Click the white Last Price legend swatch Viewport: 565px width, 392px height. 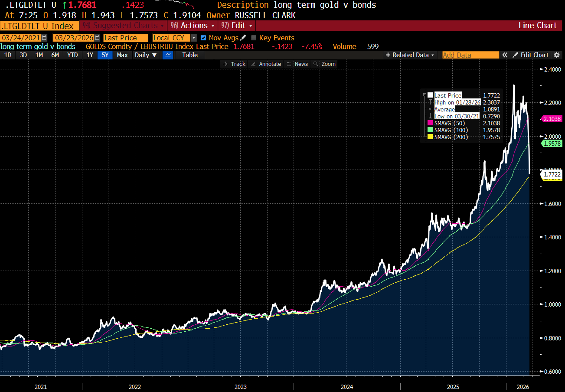click(x=430, y=95)
